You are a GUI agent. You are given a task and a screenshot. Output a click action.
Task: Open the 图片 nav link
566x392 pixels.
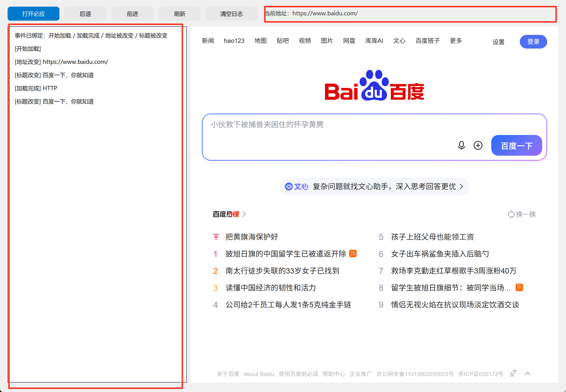[327, 41]
